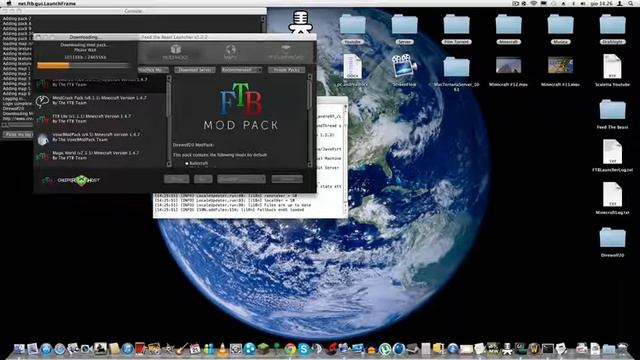Open the Maps tab in FTB launcher

(x=231, y=52)
